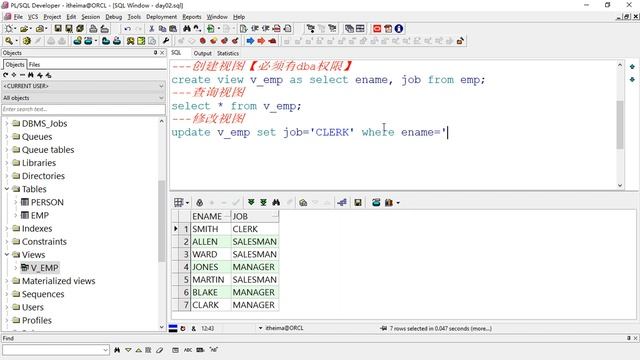Open the Debug menu
The width and height of the screenshot is (640, 360).
pyautogui.click(x=113, y=17)
